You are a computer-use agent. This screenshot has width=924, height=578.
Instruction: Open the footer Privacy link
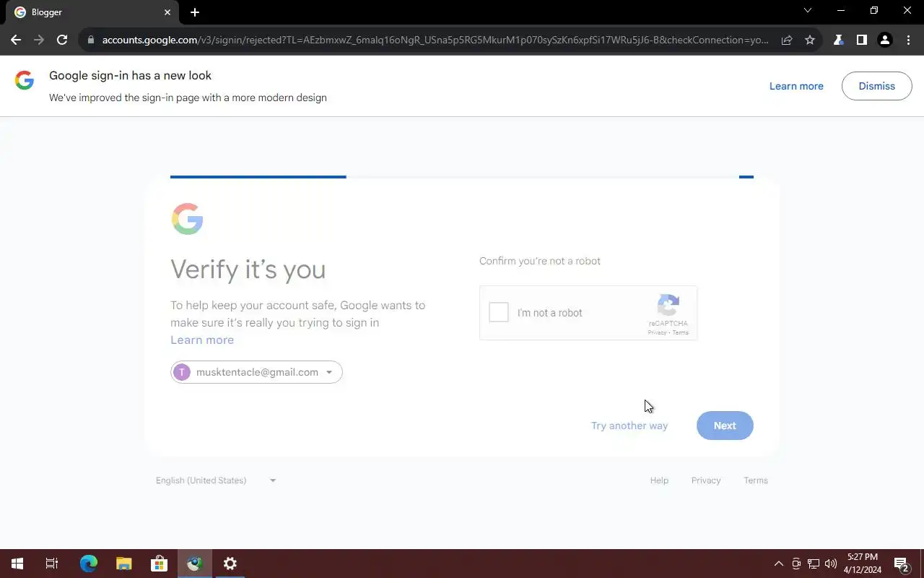pos(706,480)
